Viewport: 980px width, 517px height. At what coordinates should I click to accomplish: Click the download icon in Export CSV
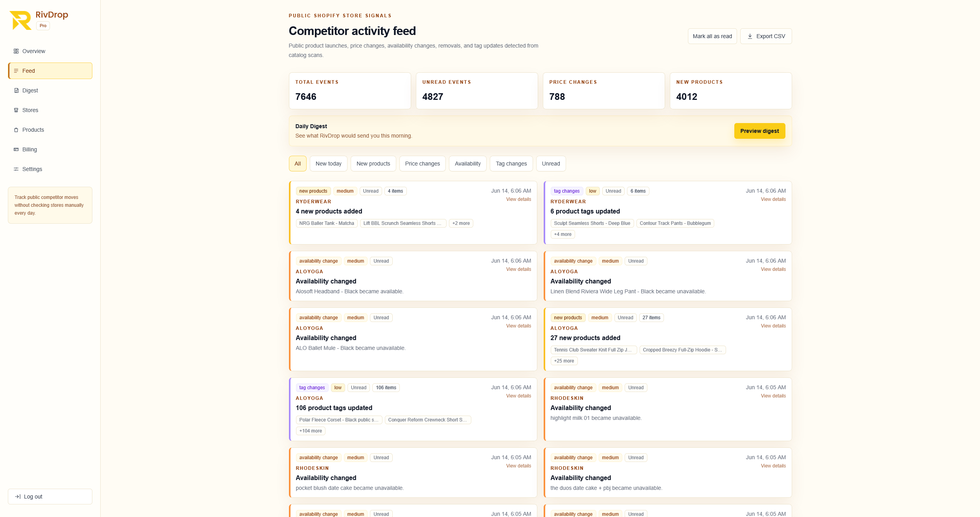tap(750, 36)
